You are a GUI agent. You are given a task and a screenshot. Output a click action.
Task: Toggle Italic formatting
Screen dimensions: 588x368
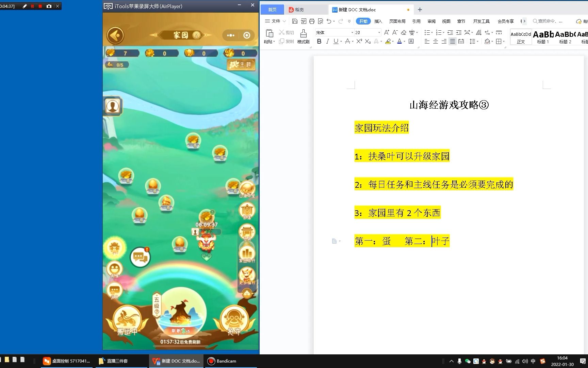pyautogui.click(x=327, y=41)
